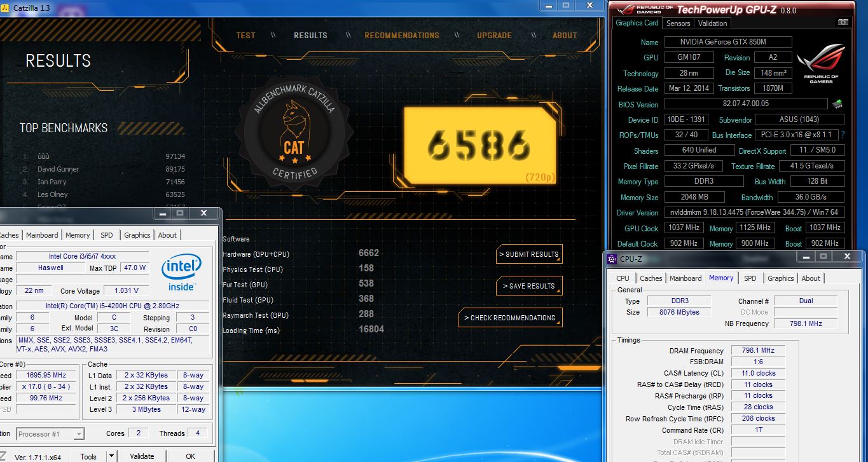Click the Hardware (GPU+CPU) score 6662
The width and height of the screenshot is (868, 462).
click(x=369, y=253)
